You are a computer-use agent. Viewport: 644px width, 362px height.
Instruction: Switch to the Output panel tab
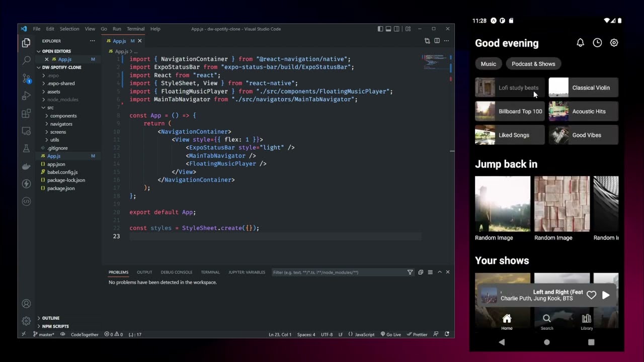tap(144, 272)
